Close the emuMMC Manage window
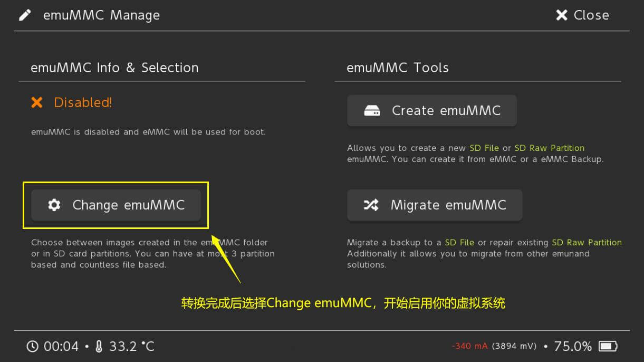644x362 pixels. click(x=582, y=15)
